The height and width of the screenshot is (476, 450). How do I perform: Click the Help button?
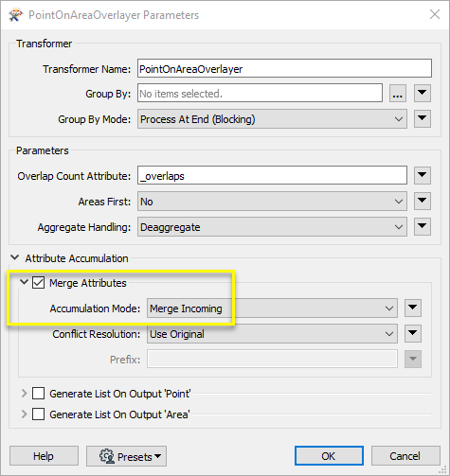(x=44, y=456)
